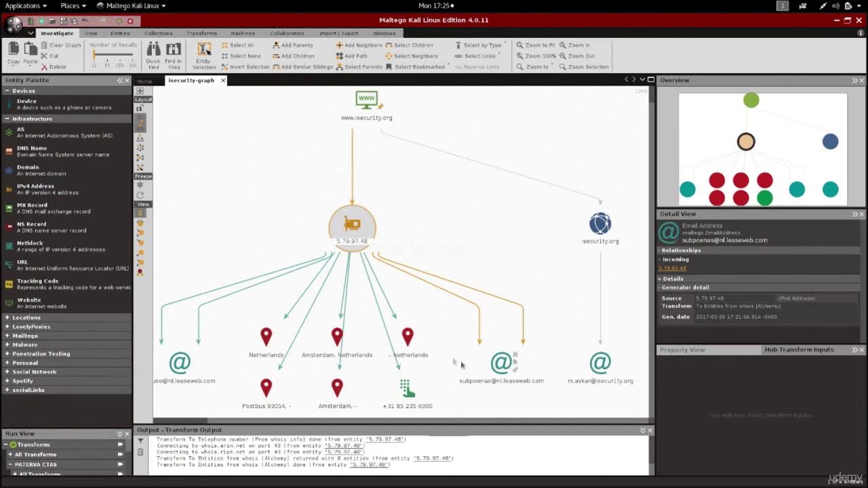Expand the Penetration Testing category
The height and width of the screenshot is (488, 868).
coord(7,354)
